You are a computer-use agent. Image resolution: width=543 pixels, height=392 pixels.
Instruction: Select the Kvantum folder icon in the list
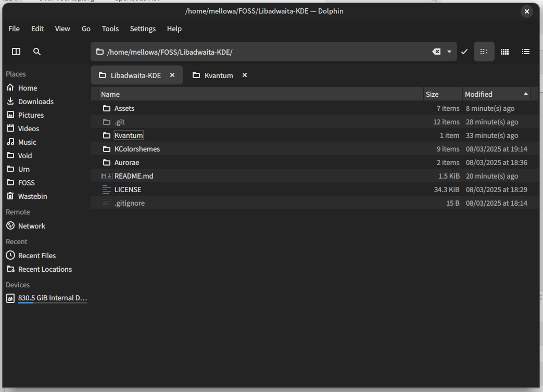point(107,135)
